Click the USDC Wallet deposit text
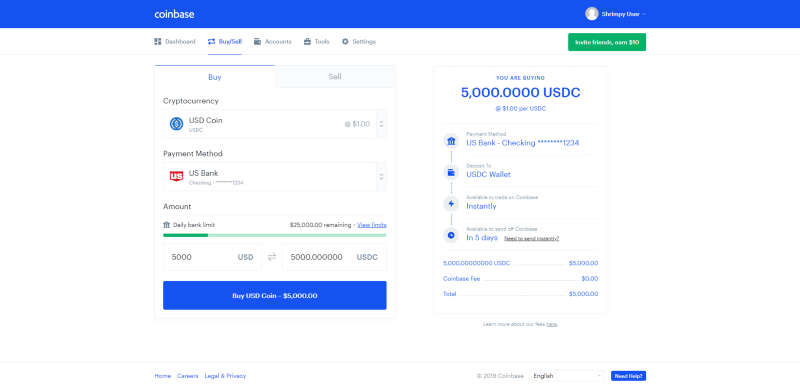This screenshot has height=388, width=800. pos(488,175)
